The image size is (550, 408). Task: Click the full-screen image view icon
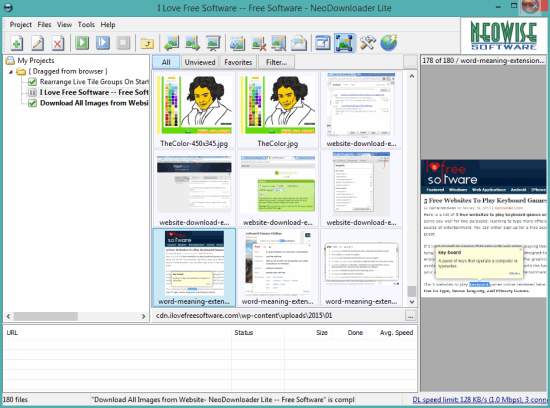click(344, 43)
